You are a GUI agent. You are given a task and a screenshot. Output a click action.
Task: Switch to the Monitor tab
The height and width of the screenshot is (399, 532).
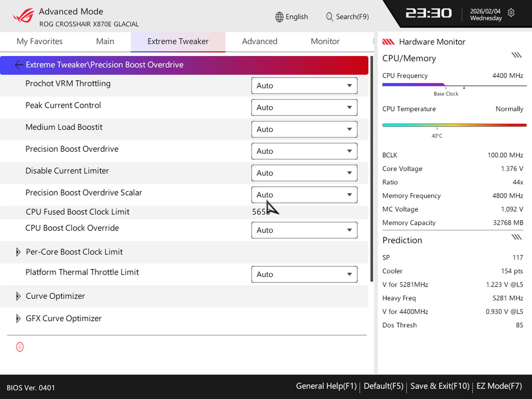pos(325,41)
